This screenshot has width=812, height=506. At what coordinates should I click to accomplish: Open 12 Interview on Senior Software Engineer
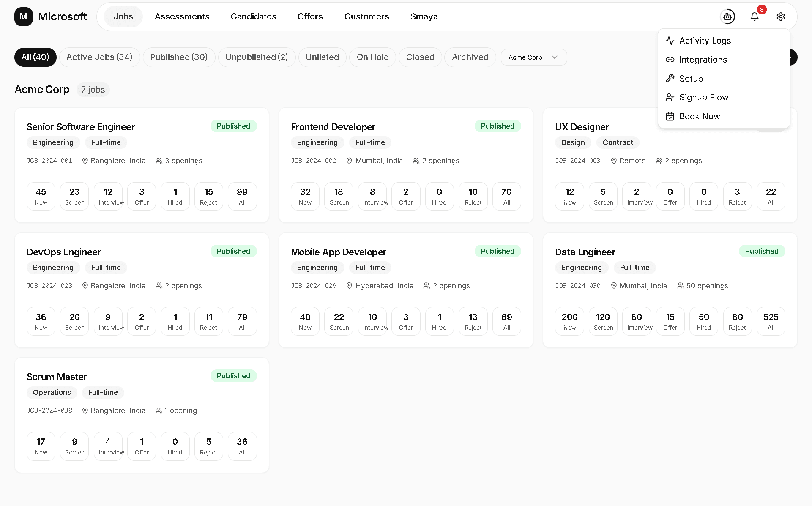108,196
